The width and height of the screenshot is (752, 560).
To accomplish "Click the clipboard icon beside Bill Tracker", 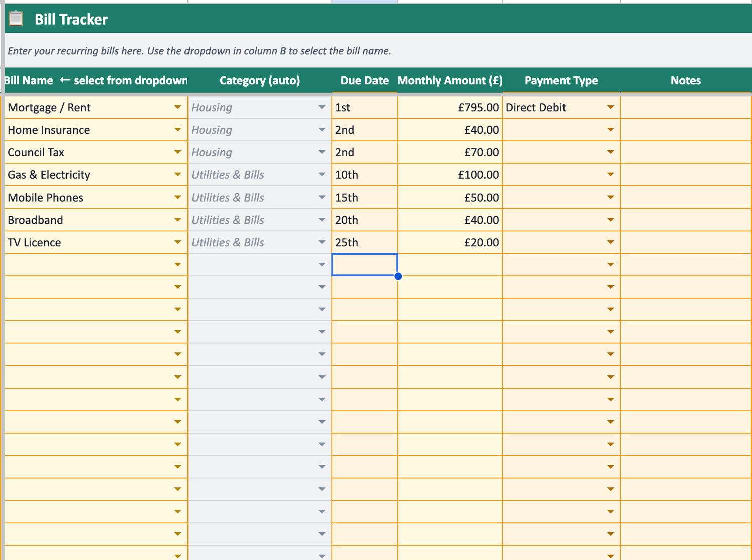I will (16, 19).
